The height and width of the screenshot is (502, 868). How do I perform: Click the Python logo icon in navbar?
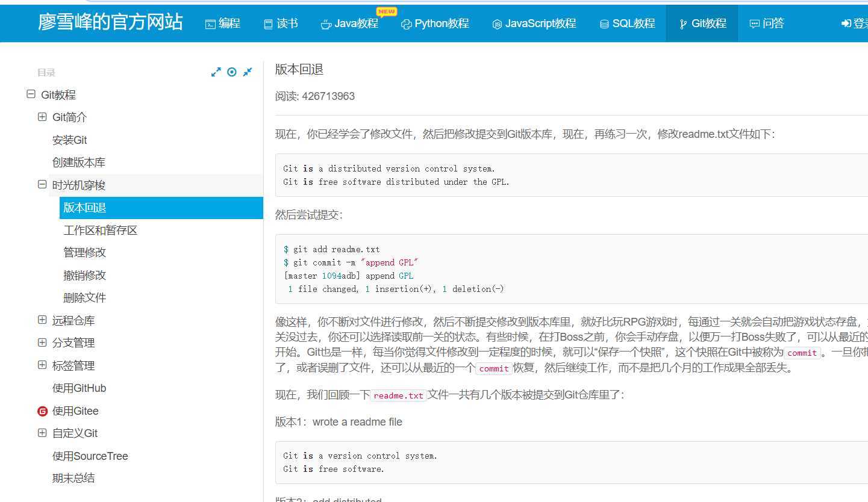(406, 24)
